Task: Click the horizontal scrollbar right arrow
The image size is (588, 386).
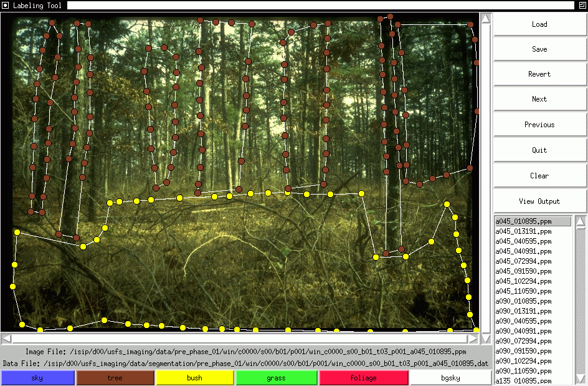Action: (473, 339)
